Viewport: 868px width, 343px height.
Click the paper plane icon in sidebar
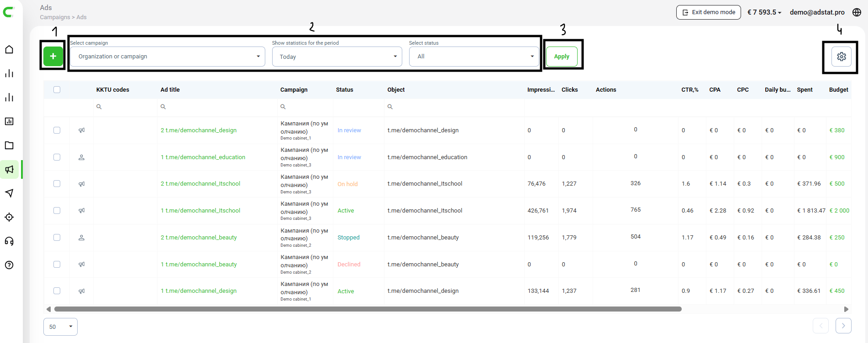(x=9, y=193)
